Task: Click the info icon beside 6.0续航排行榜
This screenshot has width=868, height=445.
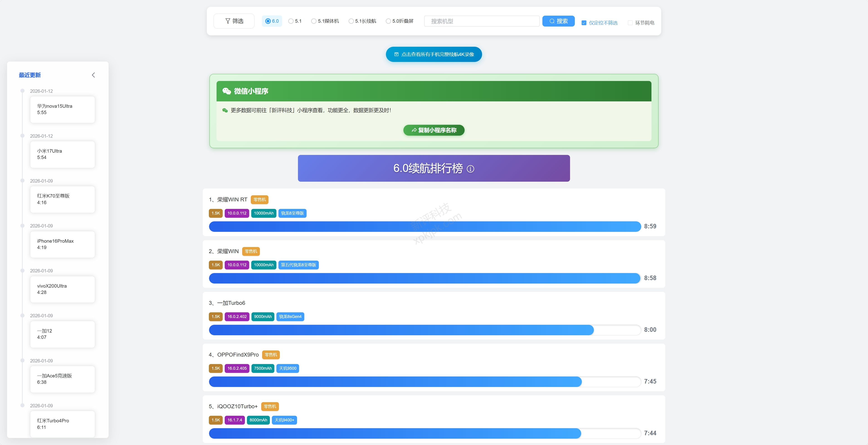Action: (x=470, y=169)
